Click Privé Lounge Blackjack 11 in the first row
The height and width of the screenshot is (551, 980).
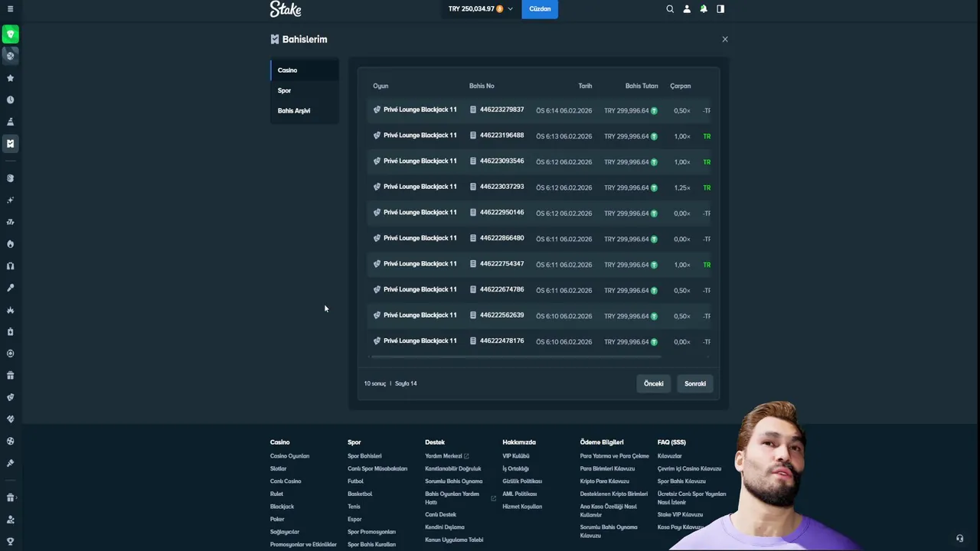(x=420, y=110)
